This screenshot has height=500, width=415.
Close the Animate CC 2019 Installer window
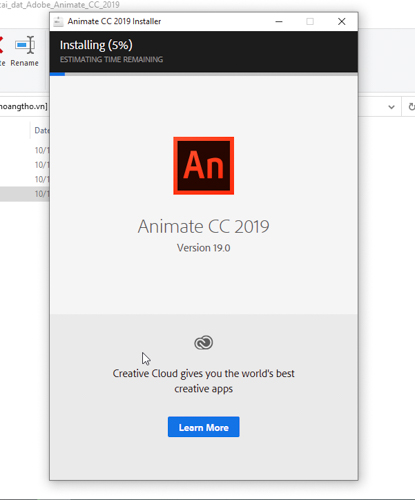pyautogui.click(x=342, y=22)
